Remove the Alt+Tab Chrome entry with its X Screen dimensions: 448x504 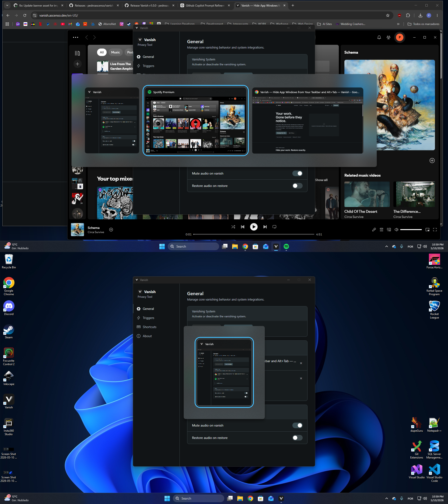coord(301,363)
